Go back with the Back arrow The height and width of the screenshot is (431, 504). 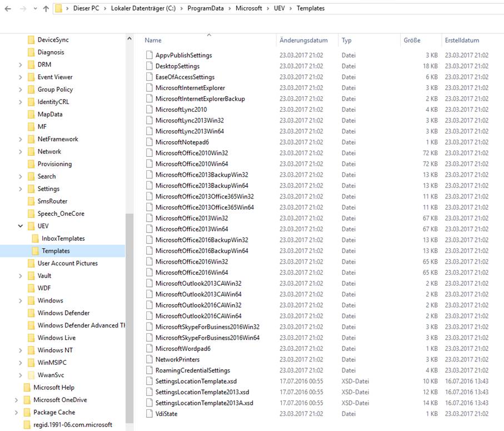pyautogui.click(x=8, y=9)
